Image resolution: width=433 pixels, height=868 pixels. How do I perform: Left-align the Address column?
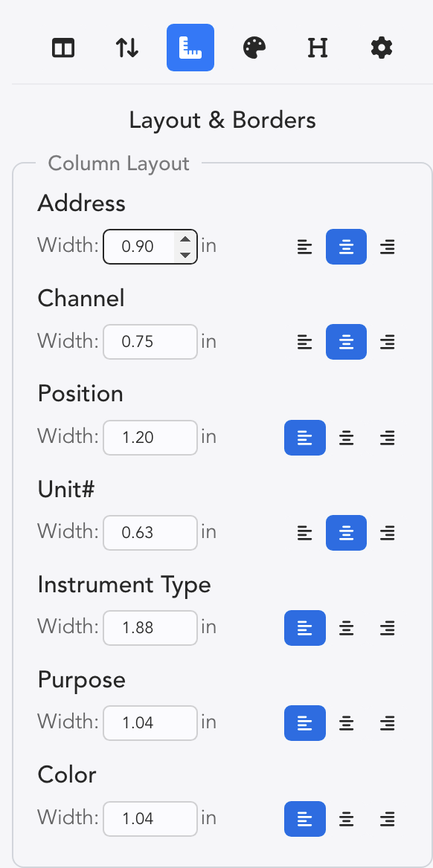coord(305,247)
